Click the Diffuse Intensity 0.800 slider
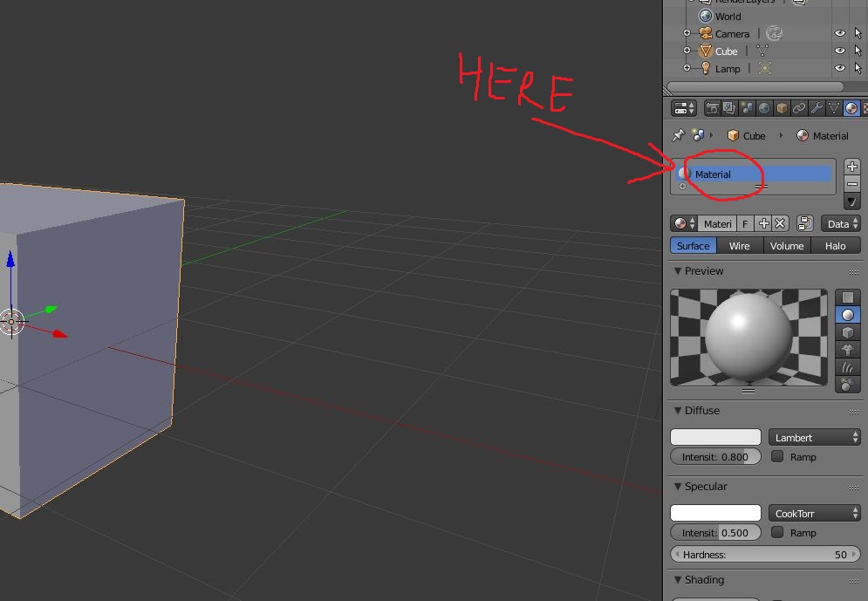Screen dimensions: 868x601 coord(715,456)
